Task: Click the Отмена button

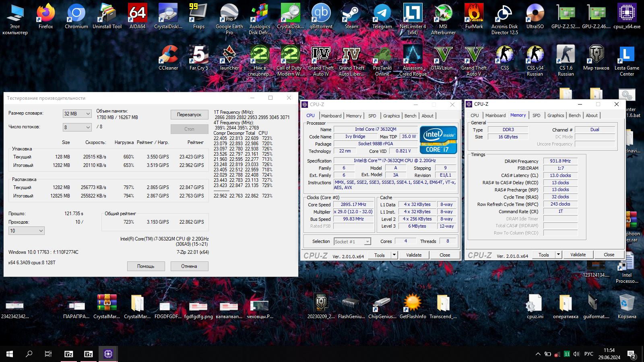Action: click(x=189, y=266)
